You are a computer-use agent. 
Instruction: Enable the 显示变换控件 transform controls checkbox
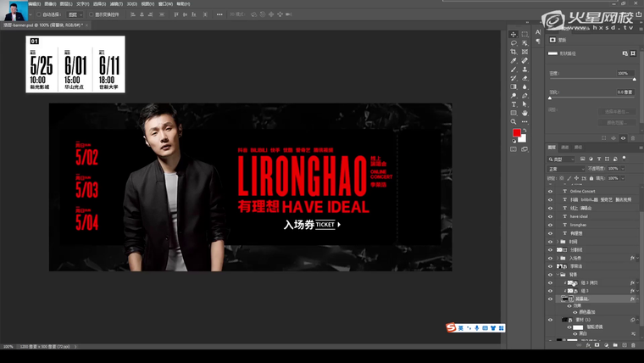92,14
